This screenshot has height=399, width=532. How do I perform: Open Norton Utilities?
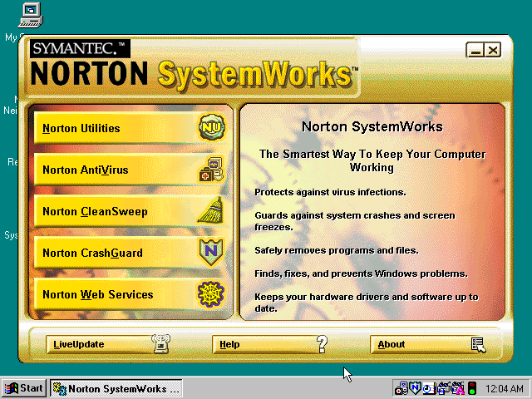point(131,128)
